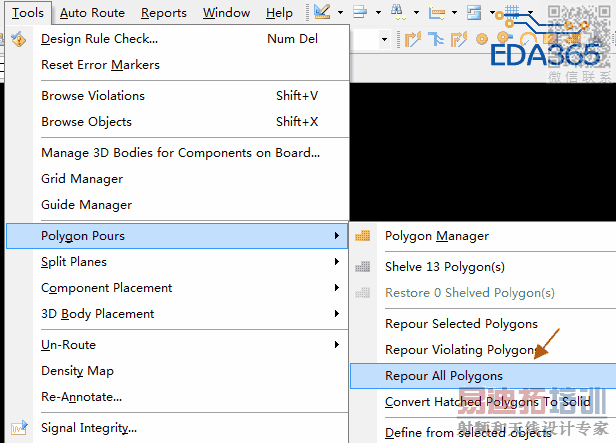Click the Grids toolbar icon
616x443 pixels.
coord(512,11)
